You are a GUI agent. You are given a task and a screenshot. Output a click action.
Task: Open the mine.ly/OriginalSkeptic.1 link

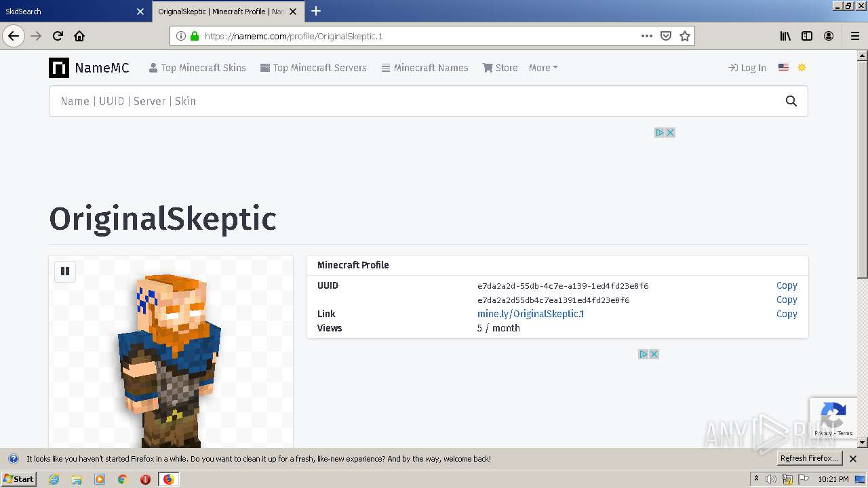[530, 314]
